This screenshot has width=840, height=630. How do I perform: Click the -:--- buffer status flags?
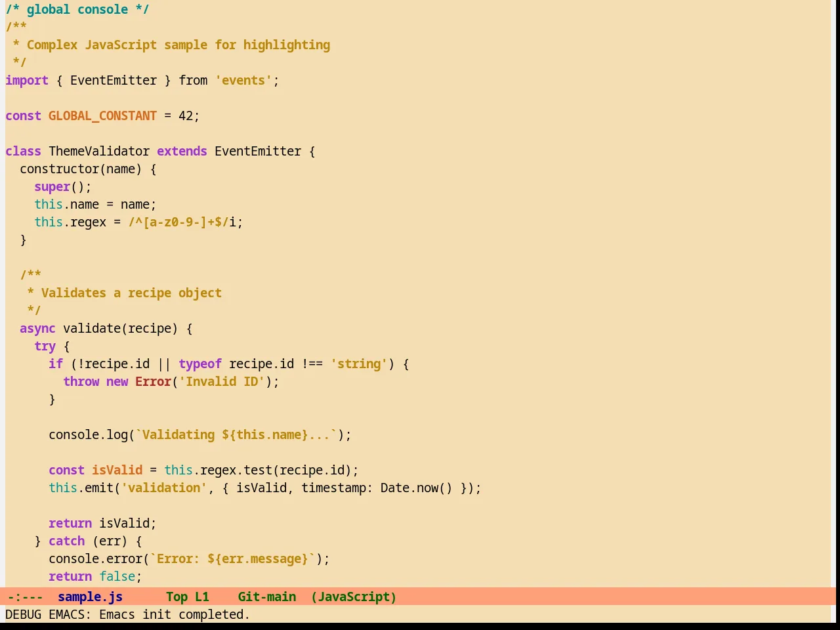[25, 597]
